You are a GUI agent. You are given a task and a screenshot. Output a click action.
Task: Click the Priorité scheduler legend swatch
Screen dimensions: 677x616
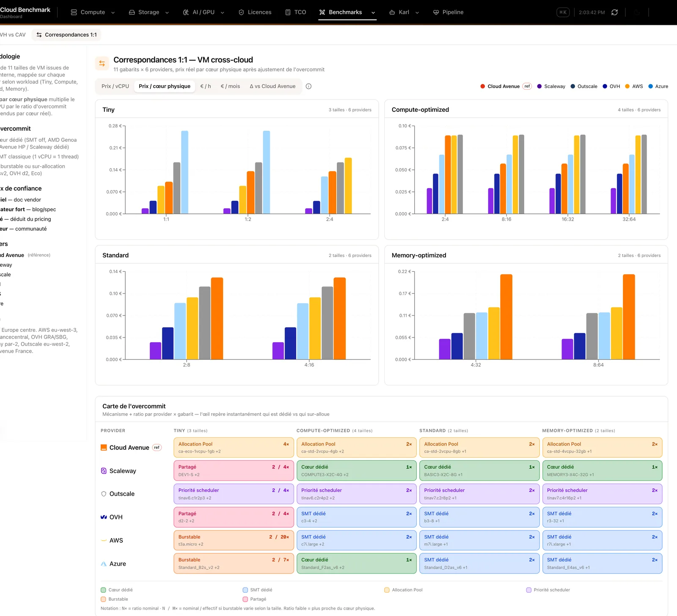click(528, 590)
